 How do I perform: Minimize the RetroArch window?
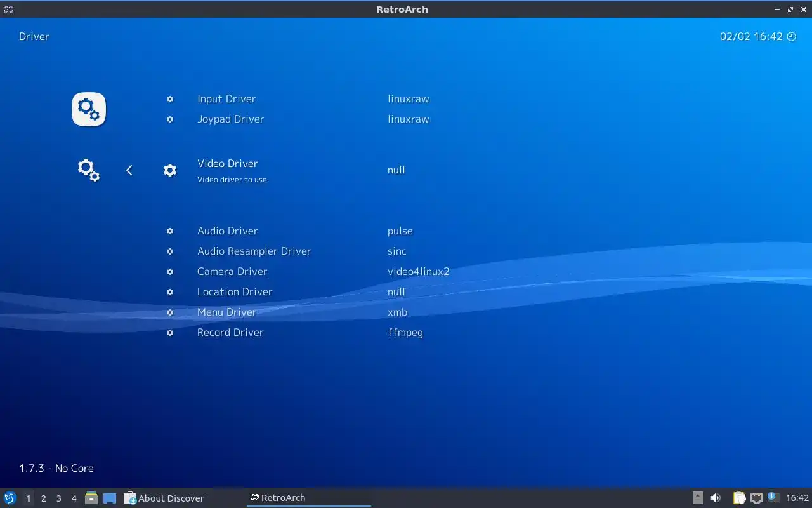[778, 10]
